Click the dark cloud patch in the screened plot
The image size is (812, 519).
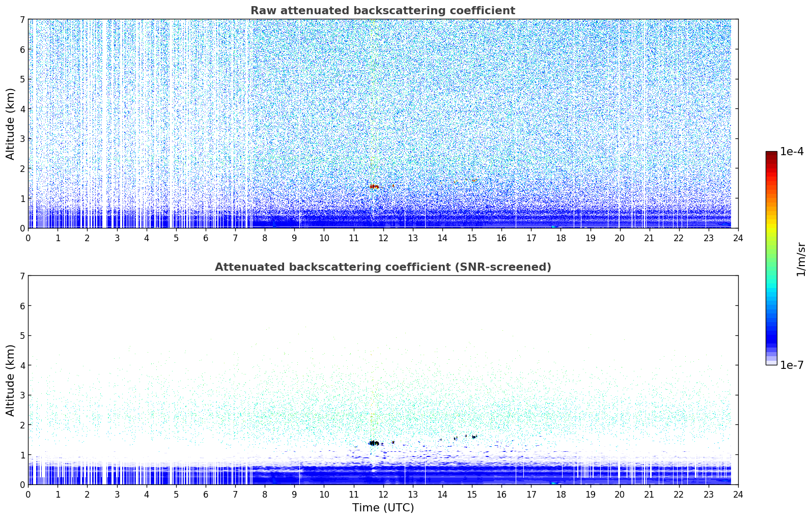tap(374, 443)
